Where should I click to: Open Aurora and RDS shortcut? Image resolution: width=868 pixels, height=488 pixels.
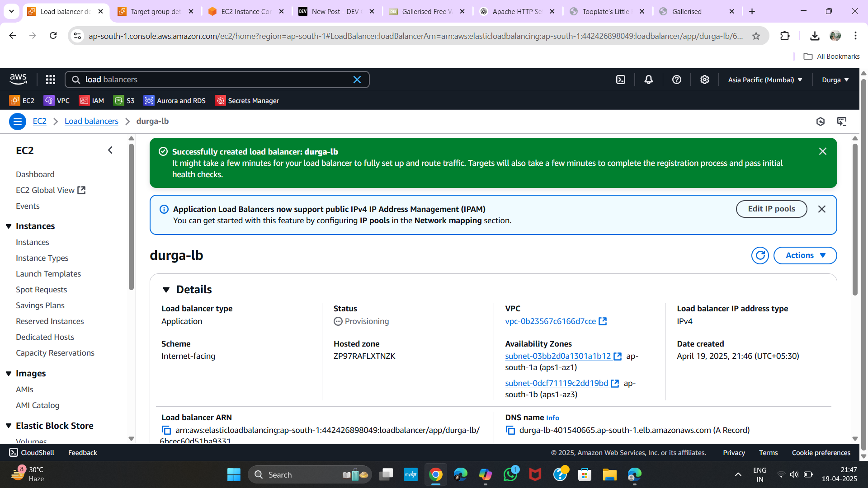pos(175,101)
